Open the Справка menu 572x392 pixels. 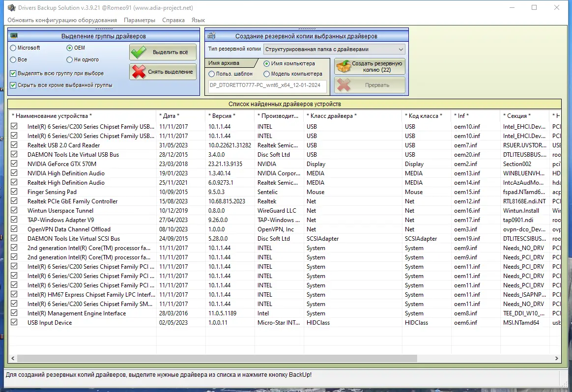tap(173, 20)
